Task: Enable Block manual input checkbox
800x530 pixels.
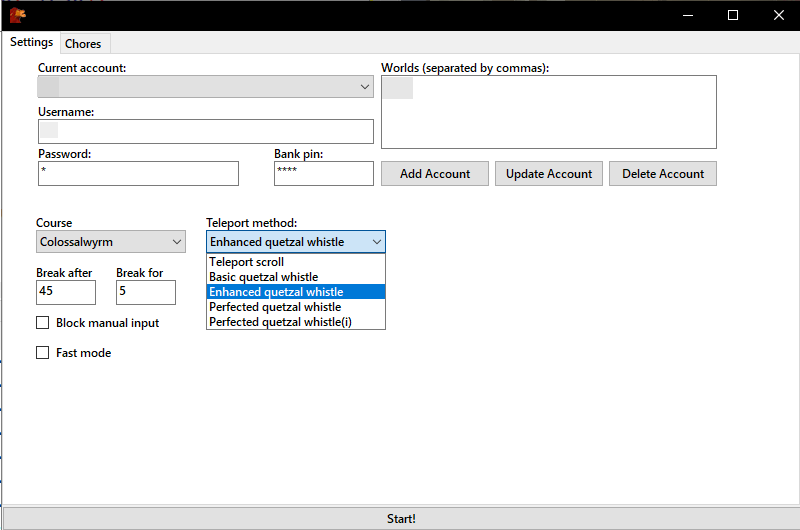Action: pyautogui.click(x=43, y=323)
